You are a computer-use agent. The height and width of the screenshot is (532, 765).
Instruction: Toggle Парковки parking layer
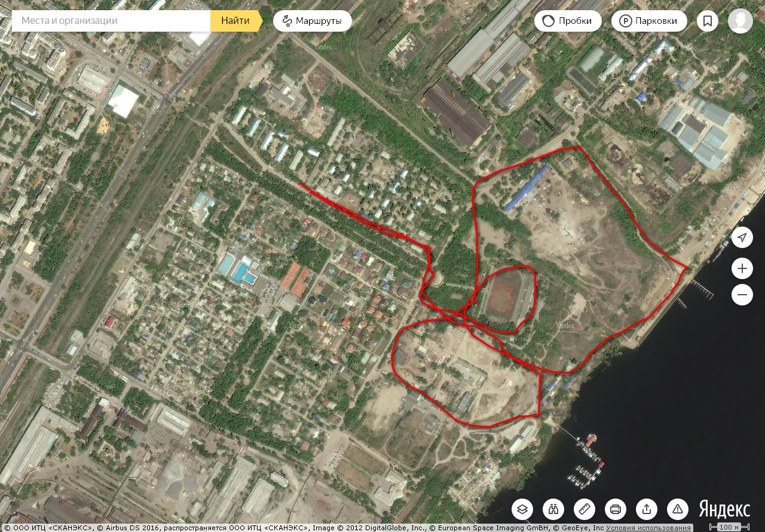pos(649,21)
